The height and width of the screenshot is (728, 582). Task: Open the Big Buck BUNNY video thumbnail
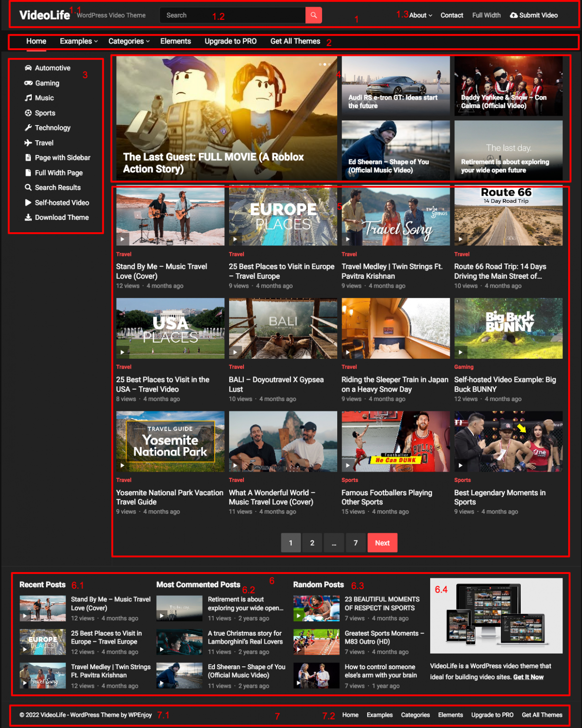coord(508,328)
